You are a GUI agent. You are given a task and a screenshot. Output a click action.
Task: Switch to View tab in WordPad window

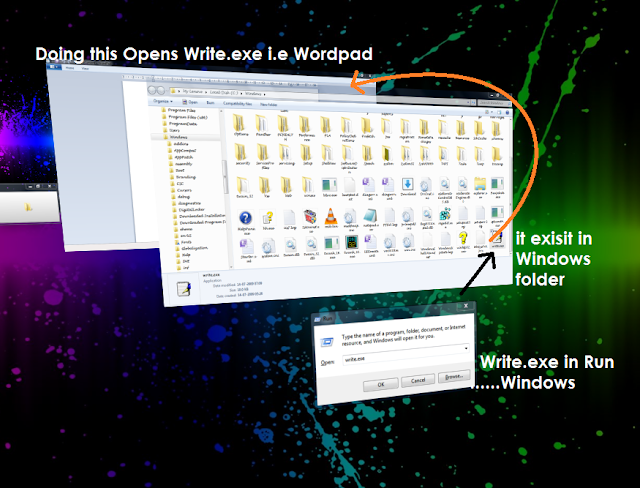[x=85, y=69]
